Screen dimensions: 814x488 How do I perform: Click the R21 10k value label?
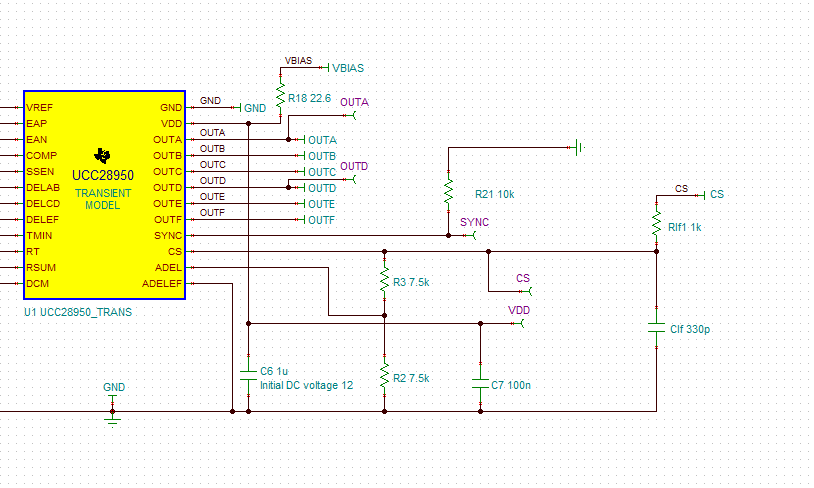point(495,194)
